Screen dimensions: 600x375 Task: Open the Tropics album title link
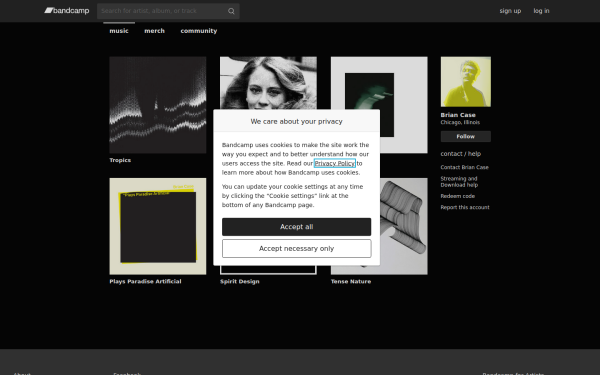tap(120, 160)
